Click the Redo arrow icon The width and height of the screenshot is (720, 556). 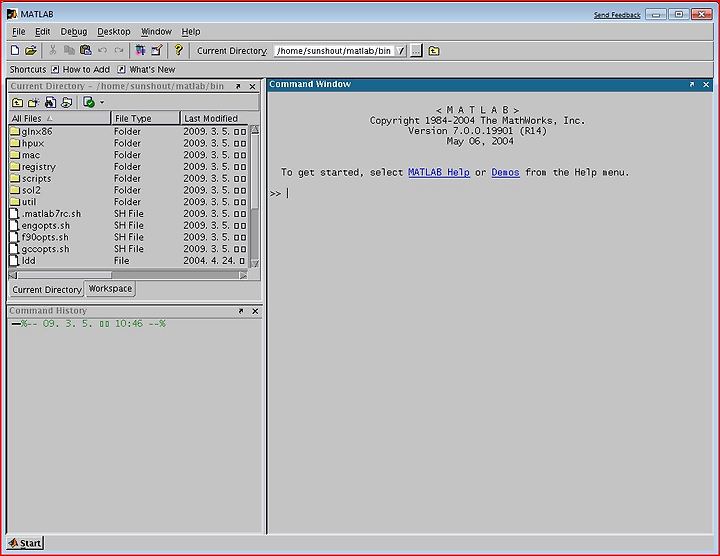(119, 50)
